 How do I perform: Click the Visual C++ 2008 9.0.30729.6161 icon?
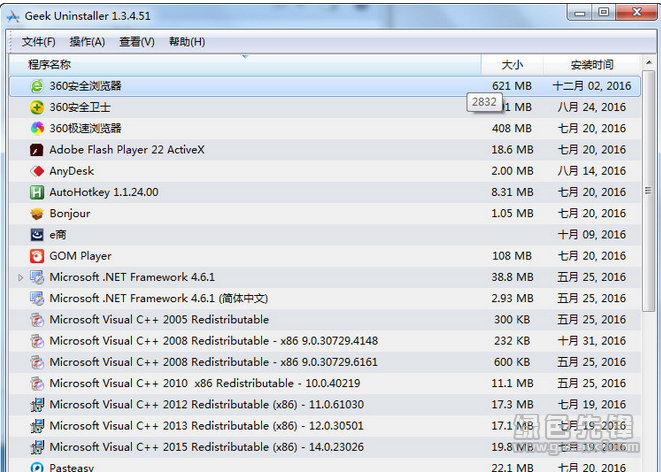pos(37,362)
